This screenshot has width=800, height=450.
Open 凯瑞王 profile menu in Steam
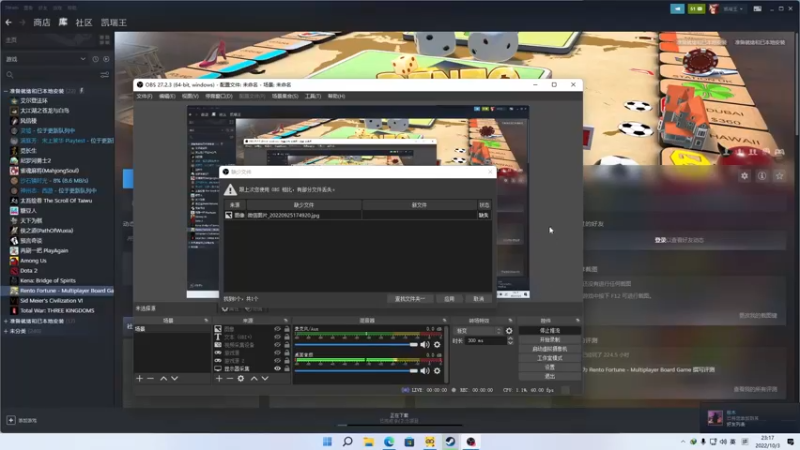(x=733, y=9)
